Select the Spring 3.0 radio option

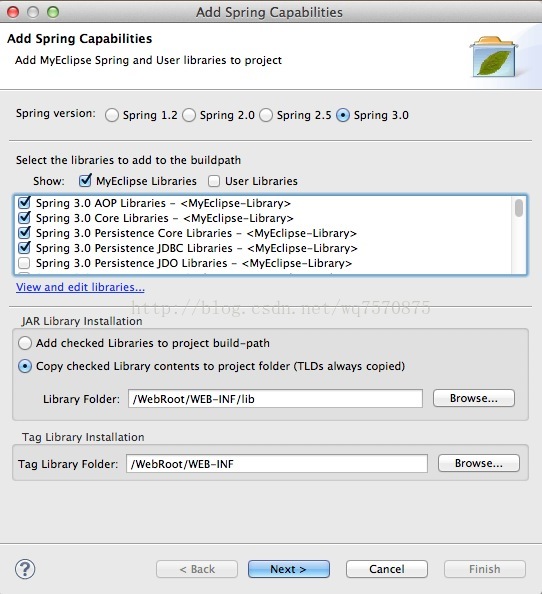(343, 115)
